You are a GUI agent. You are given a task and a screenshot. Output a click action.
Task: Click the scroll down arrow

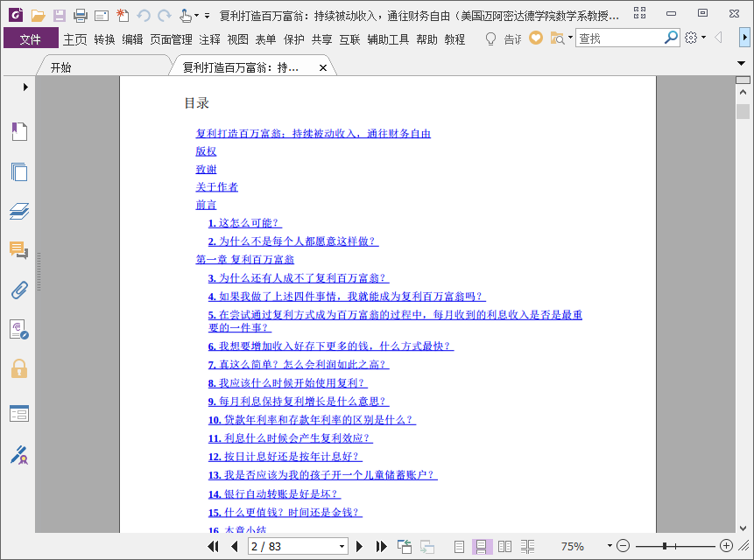click(x=743, y=528)
